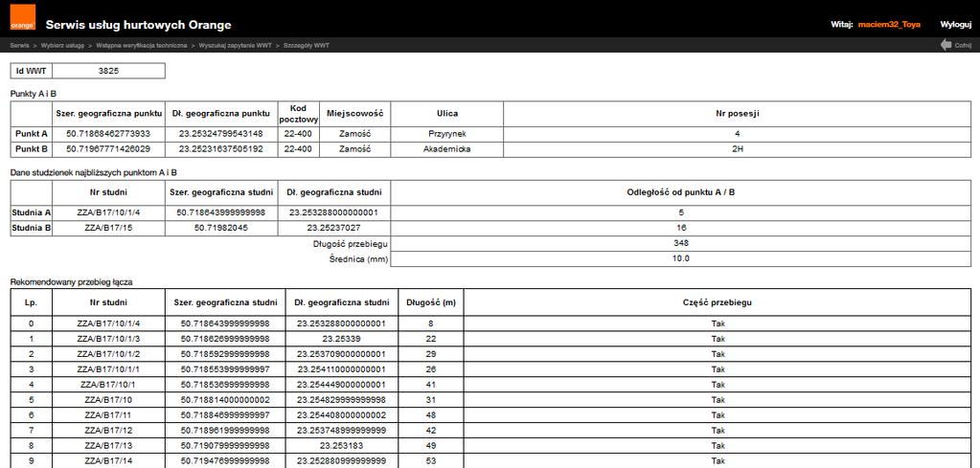Image resolution: width=980 pixels, height=468 pixels.
Task: Click the Orange logo icon
Action: tap(22, 17)
